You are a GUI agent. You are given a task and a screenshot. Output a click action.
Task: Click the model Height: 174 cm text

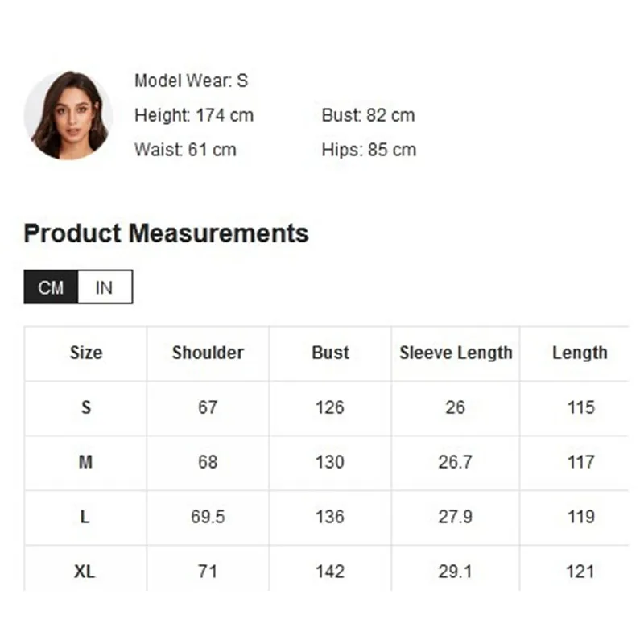[x=194, y=115]
